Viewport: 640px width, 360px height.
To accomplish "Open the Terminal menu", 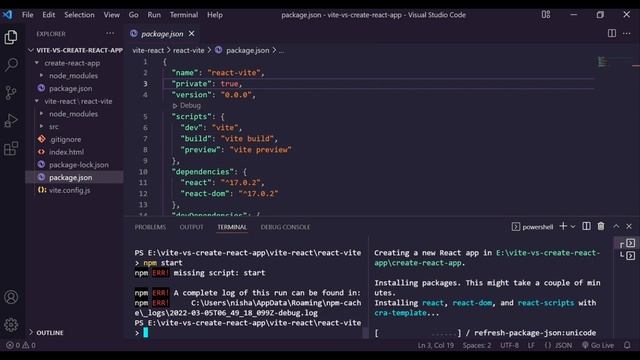I will tap(184, 15).
